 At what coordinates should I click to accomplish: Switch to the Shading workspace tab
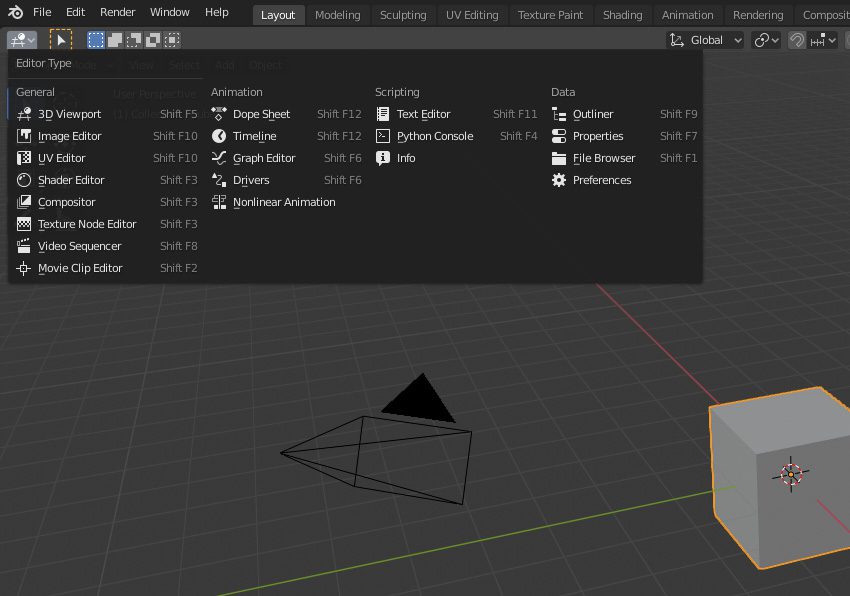(622, 15)
